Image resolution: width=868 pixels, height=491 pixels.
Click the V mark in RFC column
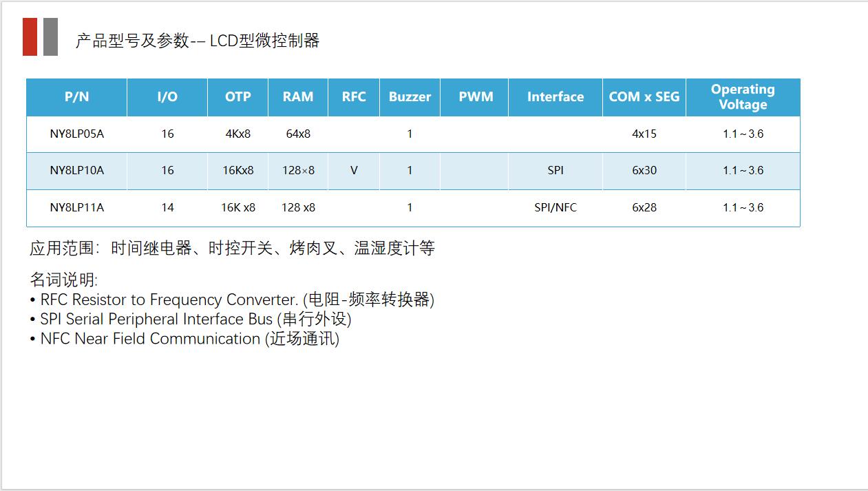[x=354, y=170]
